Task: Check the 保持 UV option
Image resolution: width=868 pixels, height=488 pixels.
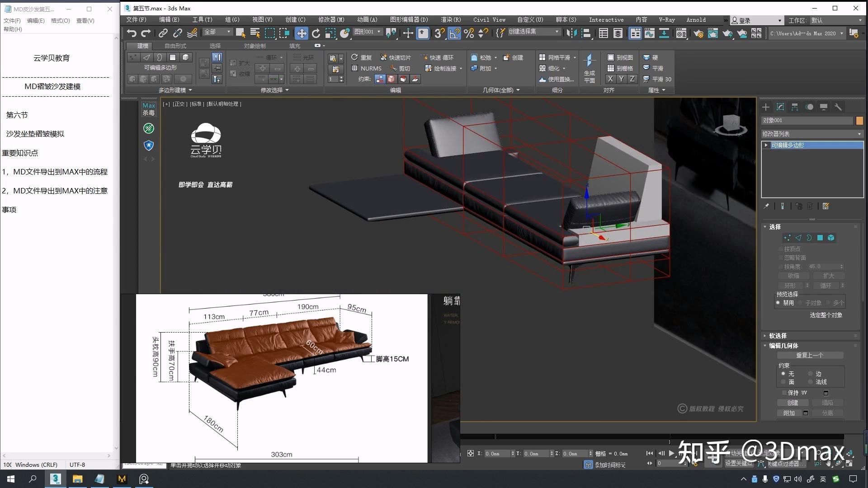Action: pos(785,393)
